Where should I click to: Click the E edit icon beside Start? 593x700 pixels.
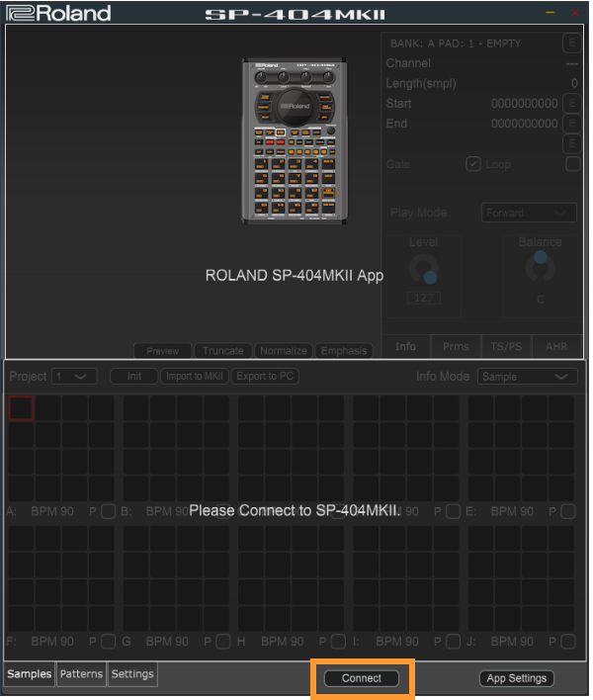[x=571, y=104]
